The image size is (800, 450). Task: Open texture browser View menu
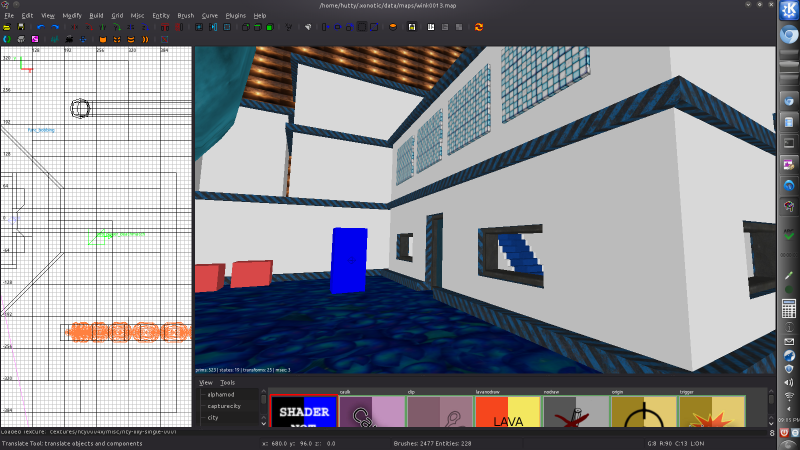tap(205, 382)
